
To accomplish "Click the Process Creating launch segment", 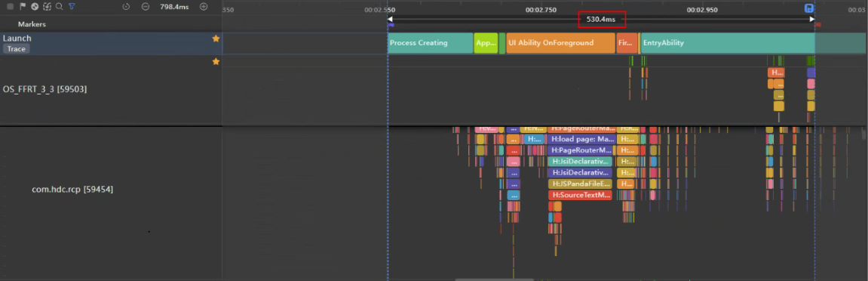I will pos(430,43).
